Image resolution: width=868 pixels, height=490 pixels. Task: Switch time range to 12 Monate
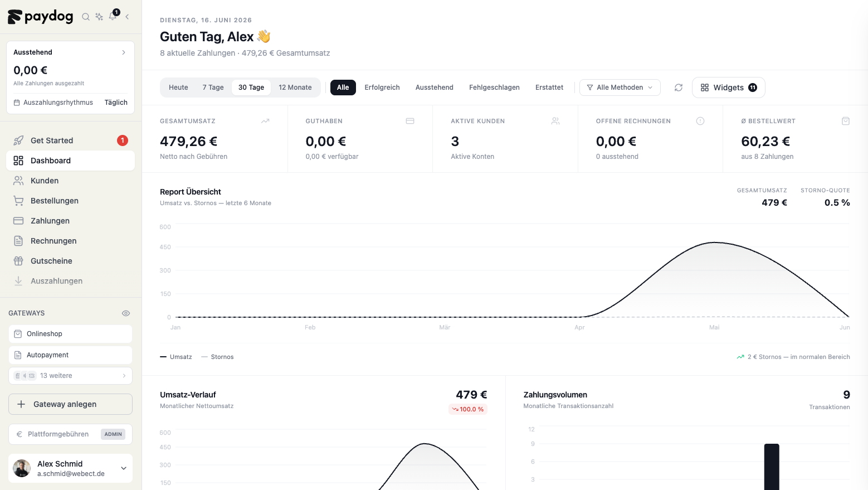click(295, 88)
